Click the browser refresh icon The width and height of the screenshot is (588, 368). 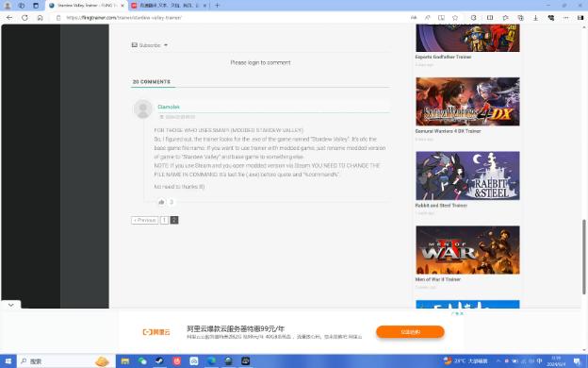[x=24, y=18]
